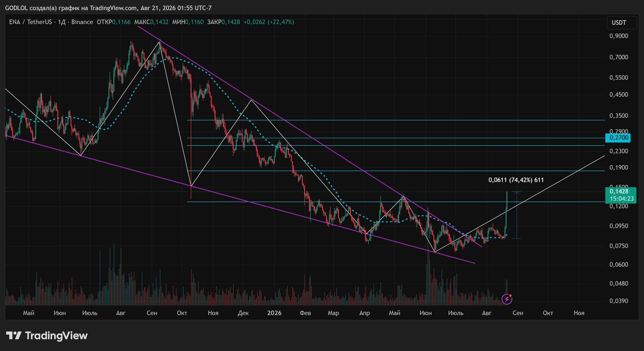Click the 0,0750 price axis label

tap(619, 246)
